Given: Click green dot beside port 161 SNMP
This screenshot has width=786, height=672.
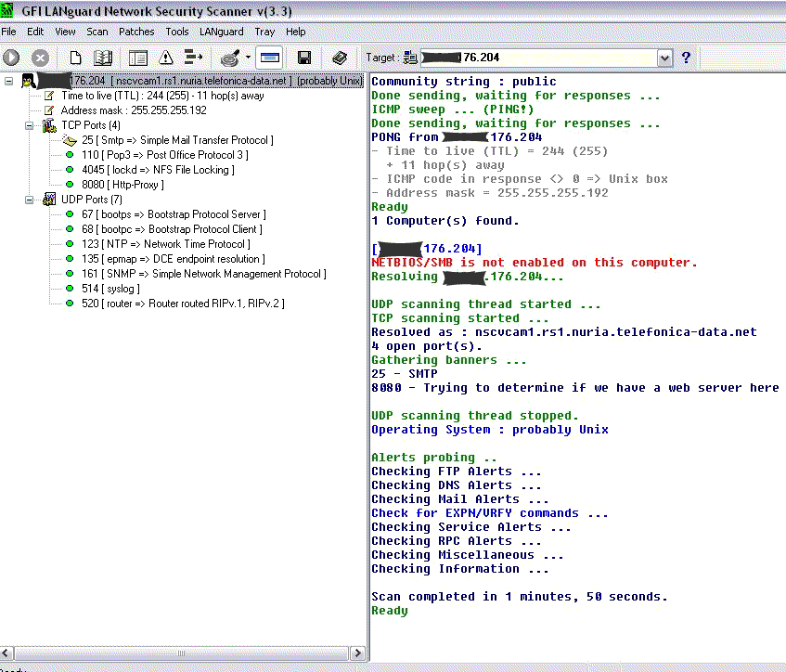Looking at the screenshot, I should 70,274.
